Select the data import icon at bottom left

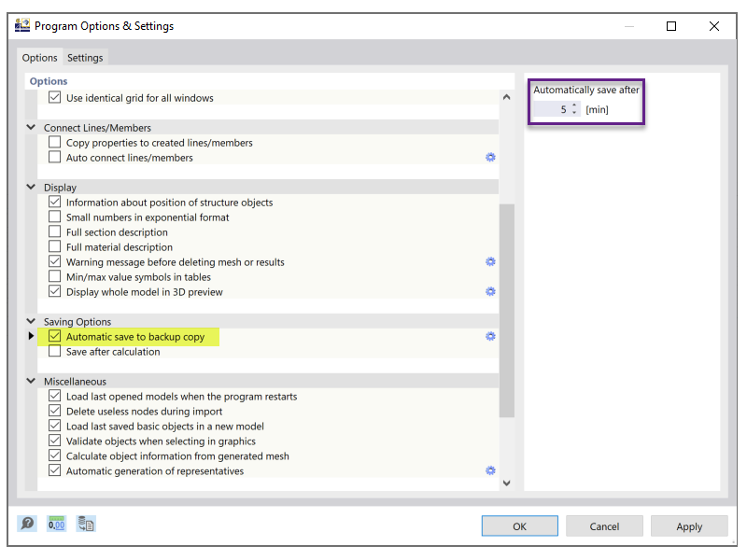pyautogui.click(x=85, y=524)
